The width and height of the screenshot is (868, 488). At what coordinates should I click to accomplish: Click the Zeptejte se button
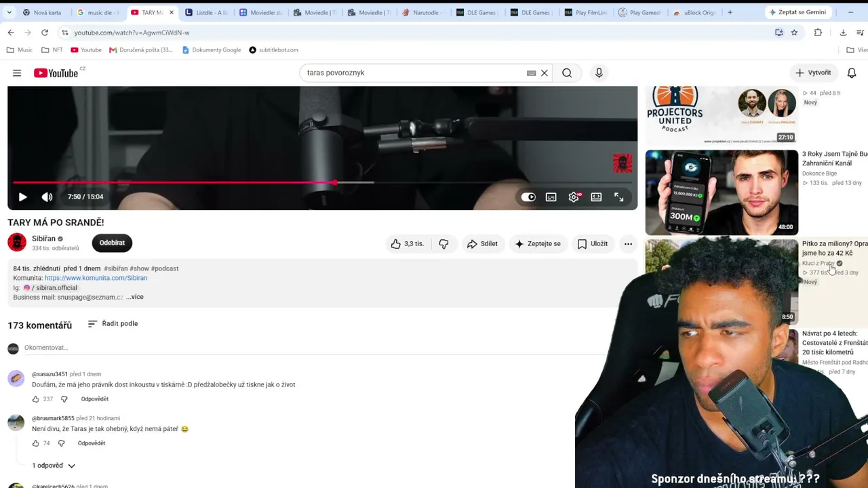[538, 244]
